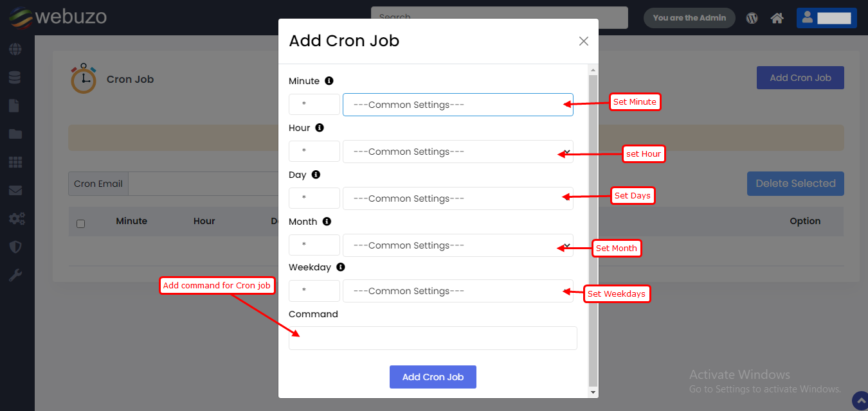Toggle the select-all checkbox in table header
The image size is (868, 411).
click(x=80, y=223)
